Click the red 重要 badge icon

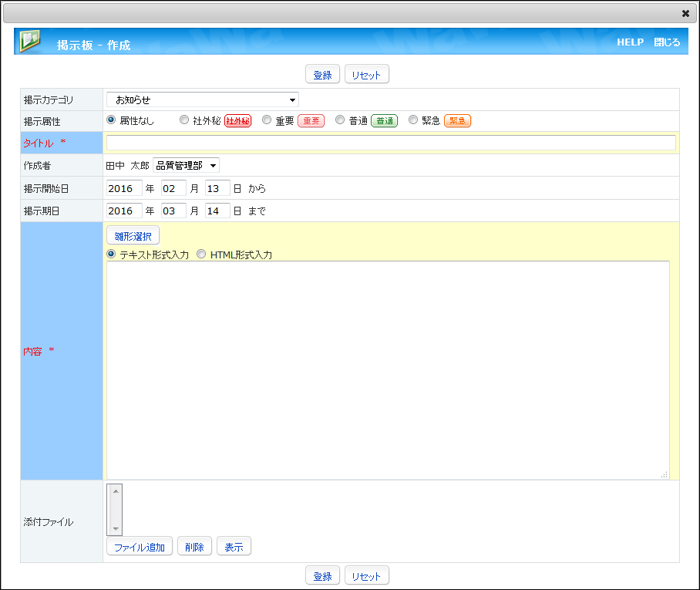[311, 121]
